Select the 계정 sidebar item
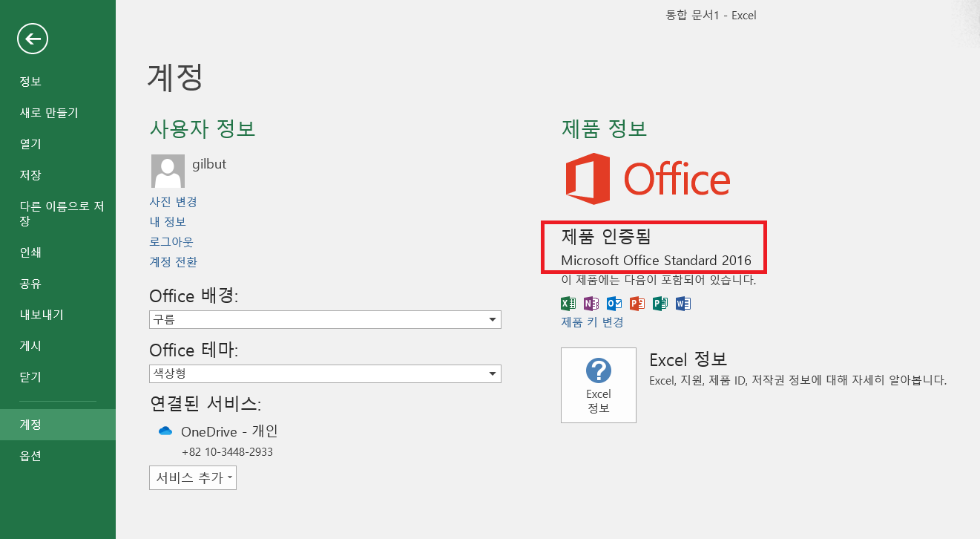Screen dimensions: 980x539 coord(58,425)
